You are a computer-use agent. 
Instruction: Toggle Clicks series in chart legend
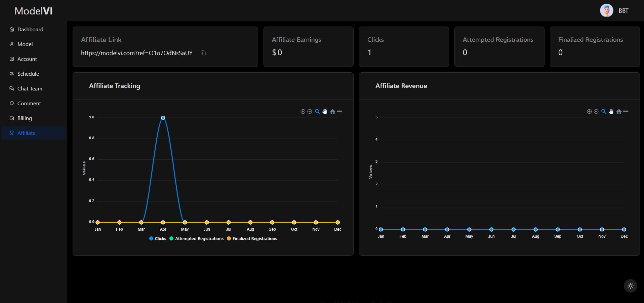point(158,238)
